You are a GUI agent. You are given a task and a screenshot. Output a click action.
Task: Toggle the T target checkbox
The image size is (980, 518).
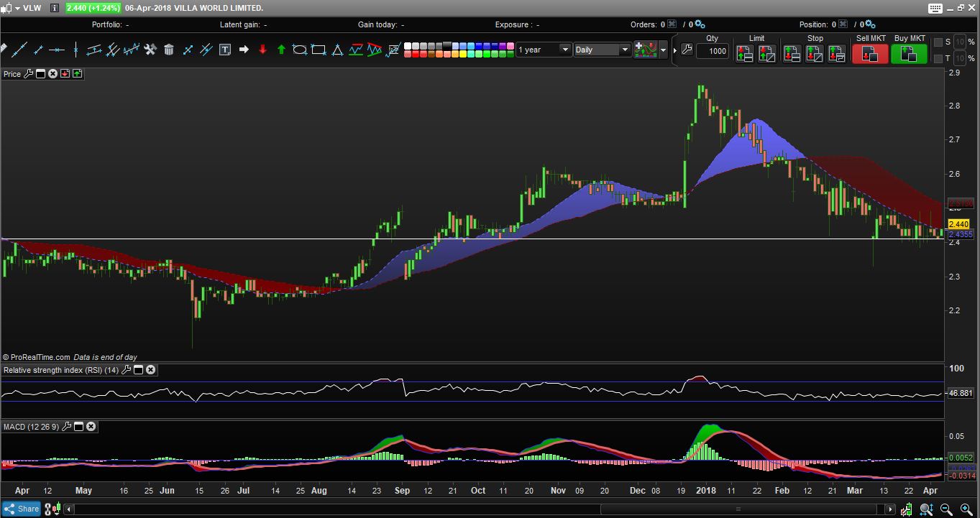tap(938, 58)
